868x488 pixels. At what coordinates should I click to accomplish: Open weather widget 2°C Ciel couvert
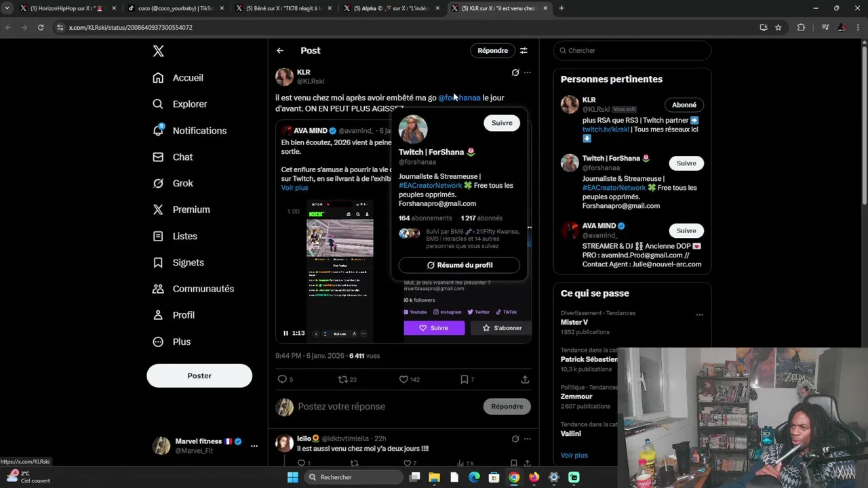click(27, 477)
